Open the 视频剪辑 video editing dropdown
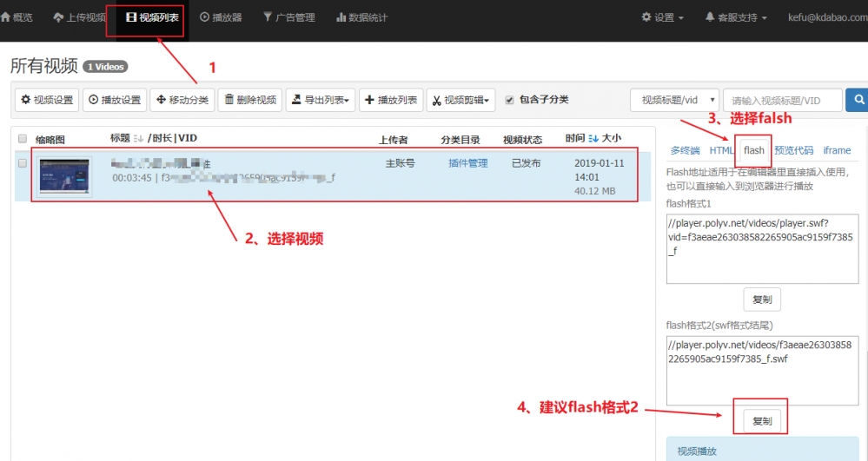Viewport: 868px width, 461px height. (461, 100)
